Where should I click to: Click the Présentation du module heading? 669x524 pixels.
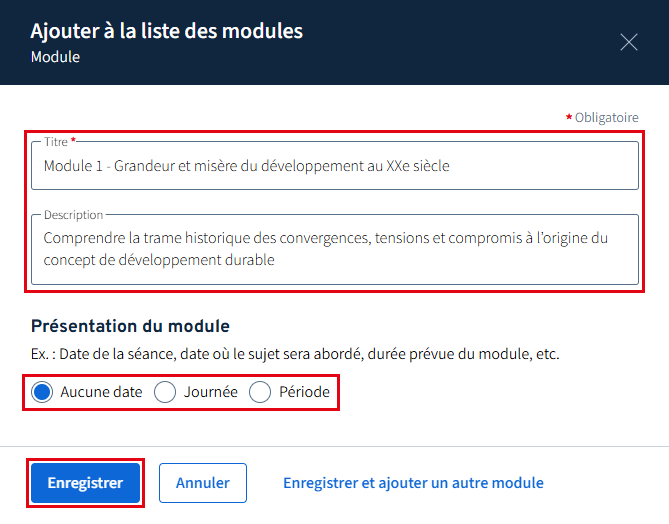point(130,326)
